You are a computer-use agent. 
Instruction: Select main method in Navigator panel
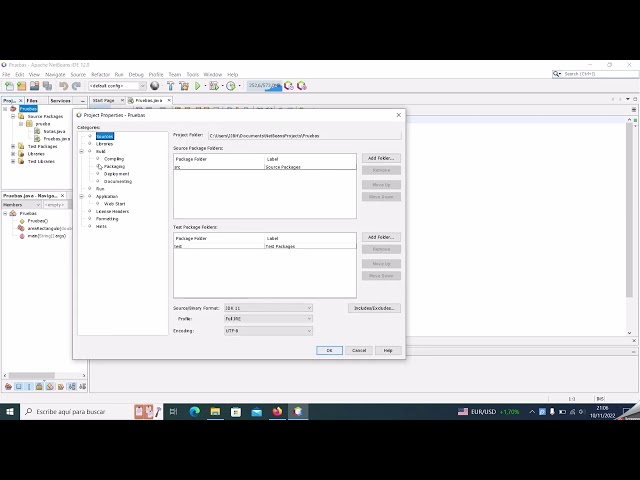[47, 236]
